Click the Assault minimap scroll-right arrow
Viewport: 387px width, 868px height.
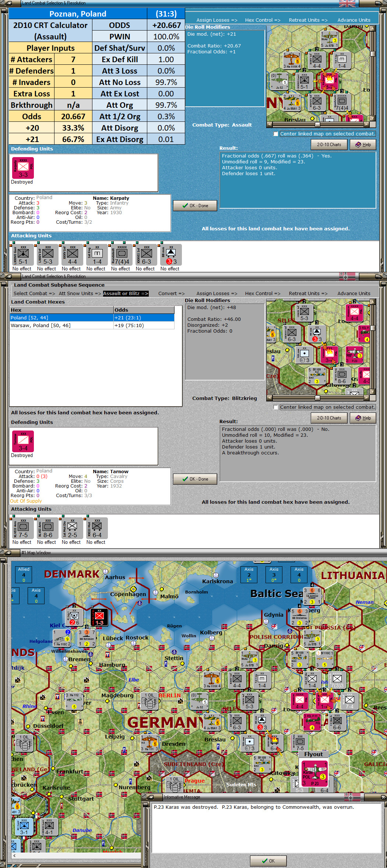tap(366, 124)
